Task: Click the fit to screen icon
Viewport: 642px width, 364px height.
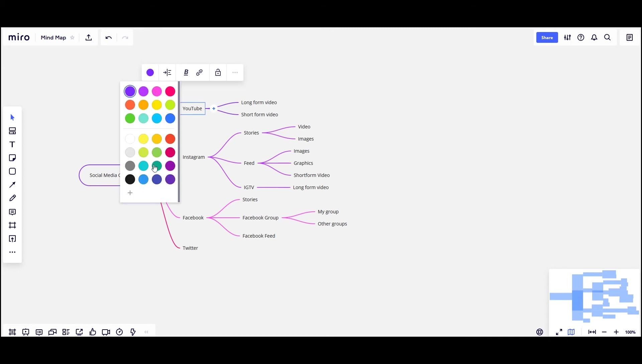Action: coord(592,332)
